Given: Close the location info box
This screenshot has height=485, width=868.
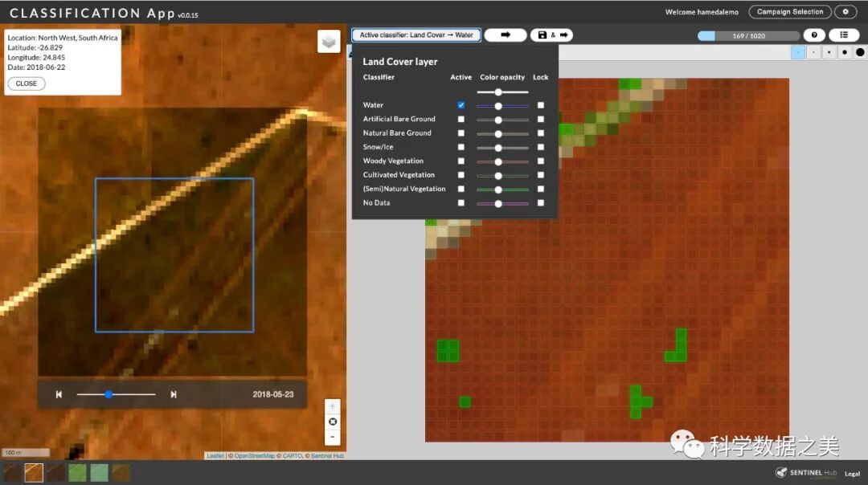Looking at the screenshot, I should point(27,84).
